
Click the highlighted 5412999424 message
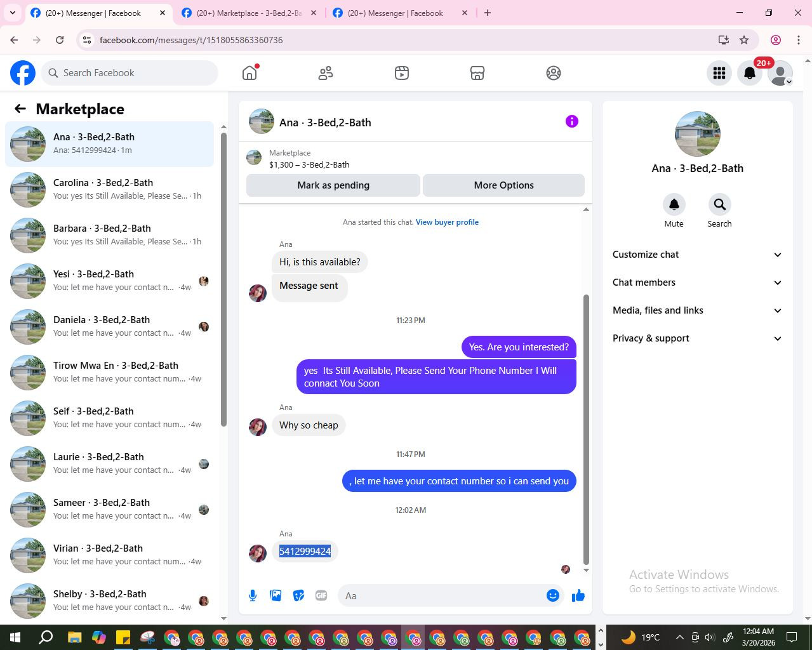pyautogui.click(x=305, y=551)
